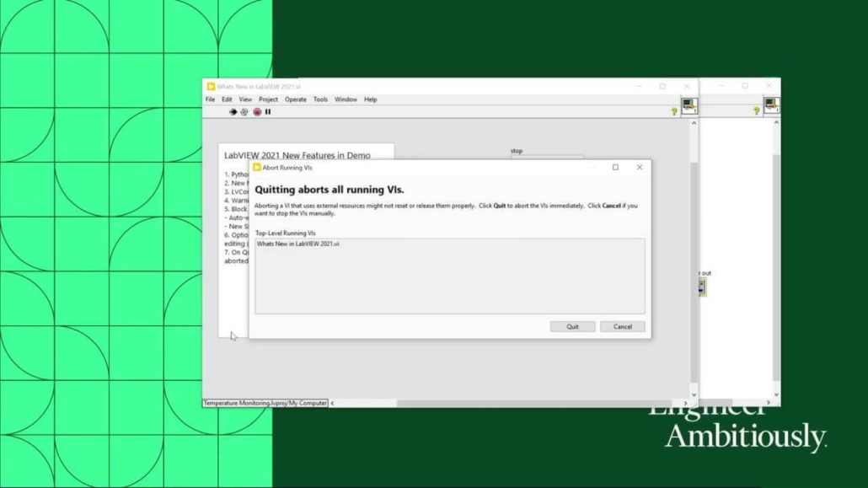
Task: Click the Temperature Monitoring.lvproj/My Computer context label
Action: pyautogui.click(x=265, y=403)
